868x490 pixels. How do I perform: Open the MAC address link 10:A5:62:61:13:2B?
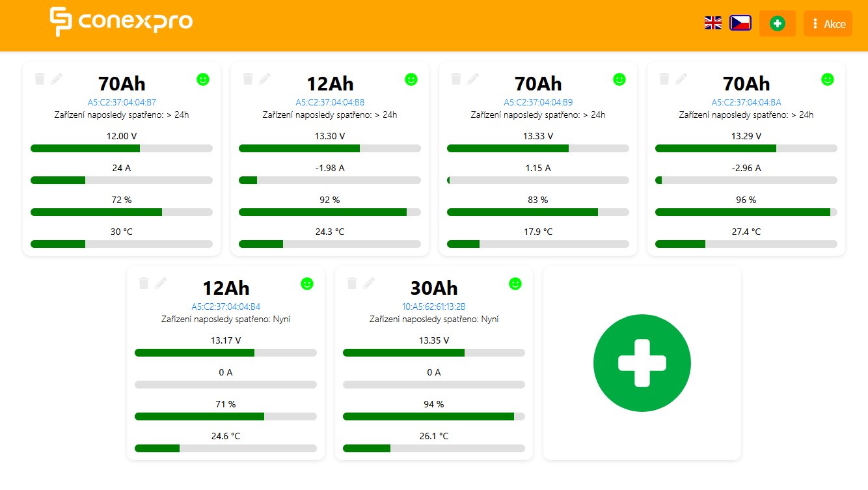(x=433, y=306)
